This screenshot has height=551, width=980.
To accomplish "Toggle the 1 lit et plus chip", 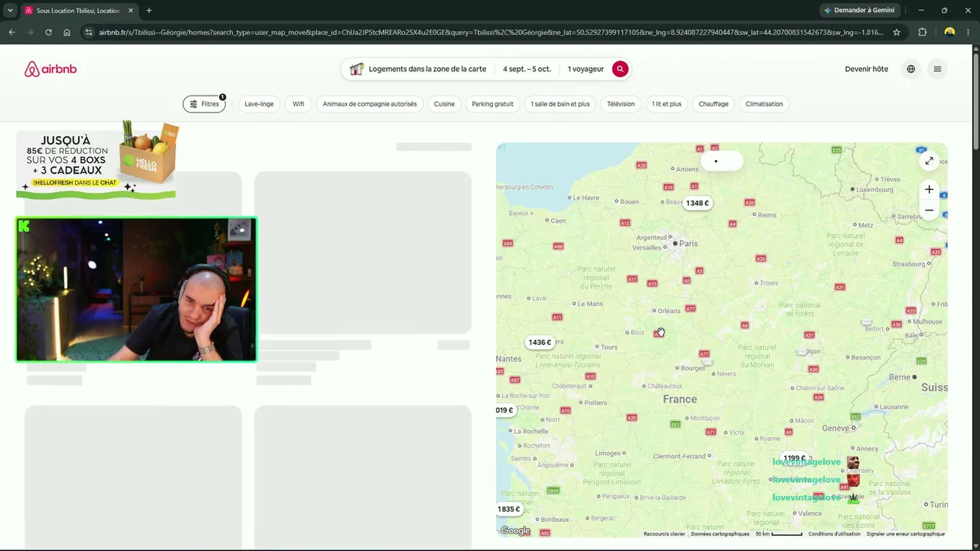I will click(666, 104).
